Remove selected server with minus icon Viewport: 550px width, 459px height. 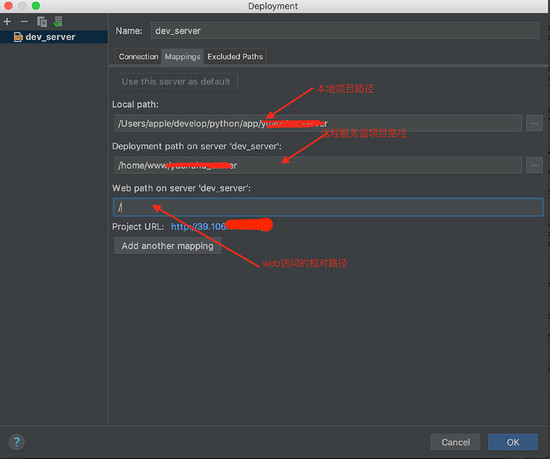pos(24,22)
